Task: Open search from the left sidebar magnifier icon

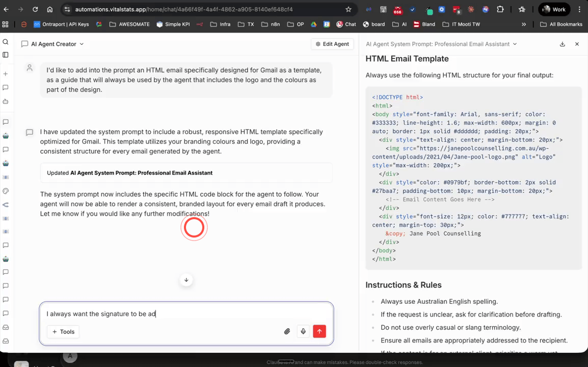Action: 6,41
